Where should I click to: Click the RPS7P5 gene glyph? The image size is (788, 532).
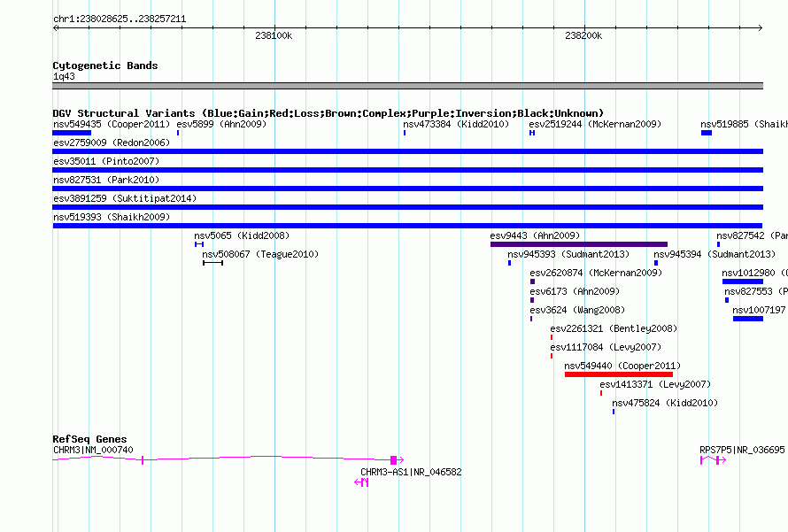click(x=713, y=459)
